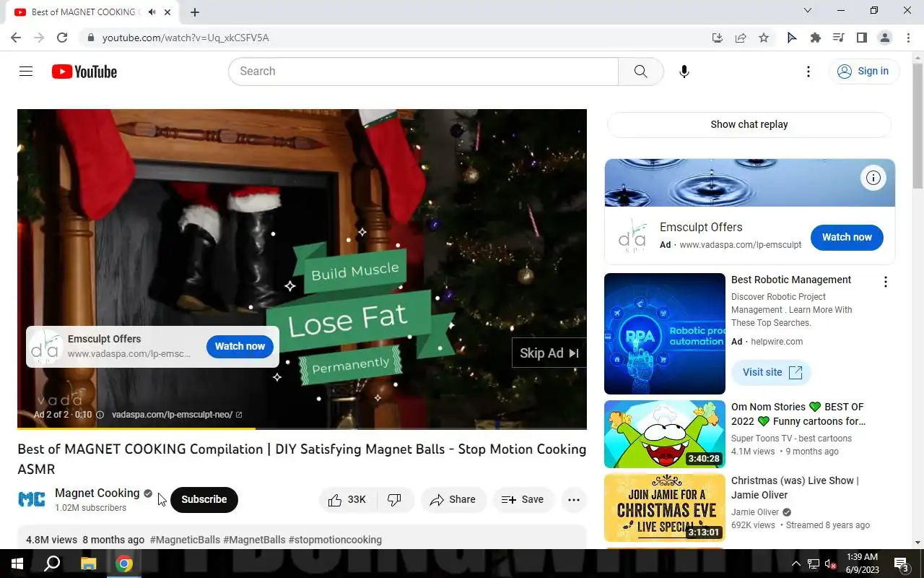Start voice search with microphone icon
Screen dimensions: 924x578
[x=684, y=71]
